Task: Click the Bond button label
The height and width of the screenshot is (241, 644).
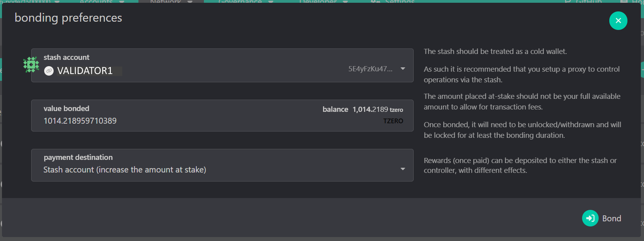Action: tap(611, 219)
